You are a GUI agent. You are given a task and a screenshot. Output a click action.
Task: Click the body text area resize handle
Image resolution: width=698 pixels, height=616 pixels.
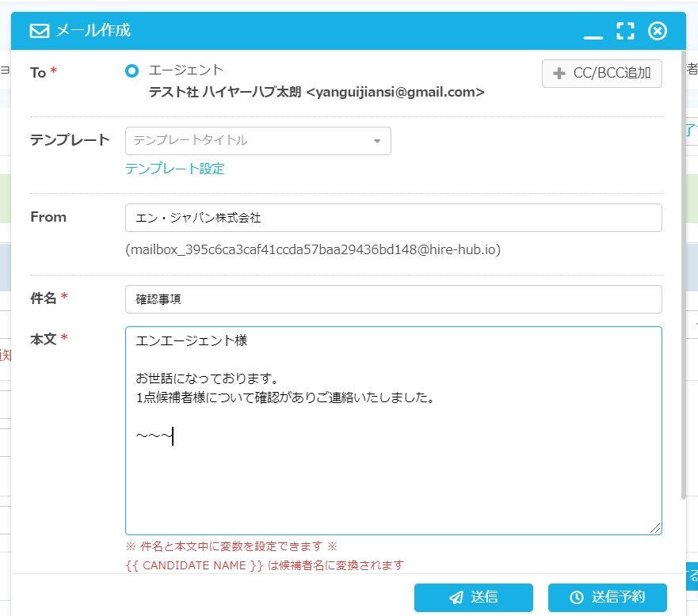point(656,528)
